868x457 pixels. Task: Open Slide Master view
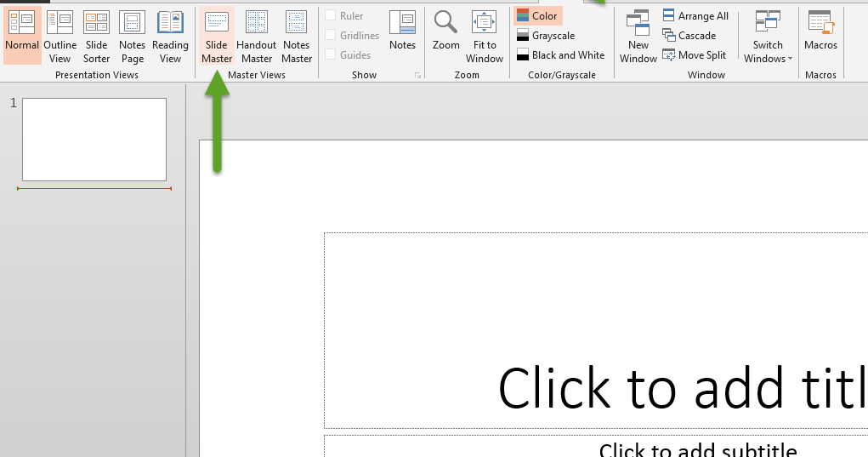point(217,36)
